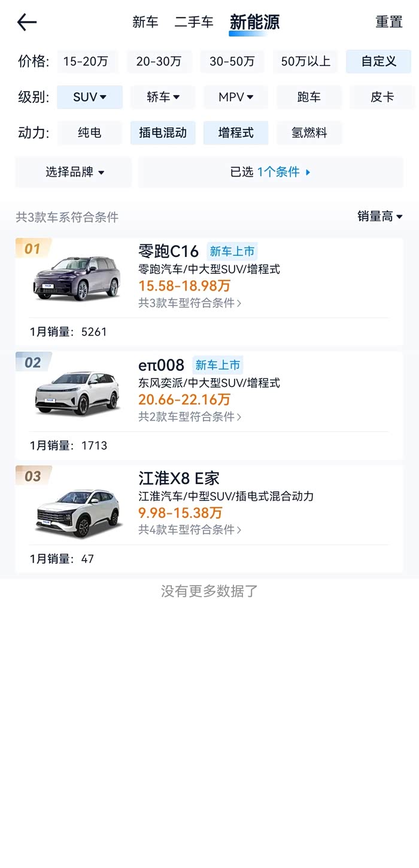This screenshot has width=419, height=868.
Task: Toggle off the 增程式 filter
Action: click(x=236, y=133)
